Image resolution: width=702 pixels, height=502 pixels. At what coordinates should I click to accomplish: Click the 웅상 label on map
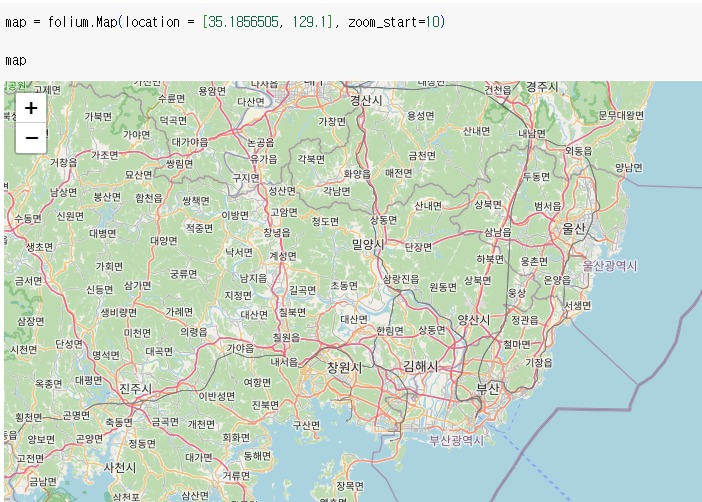tap(516, 293)
